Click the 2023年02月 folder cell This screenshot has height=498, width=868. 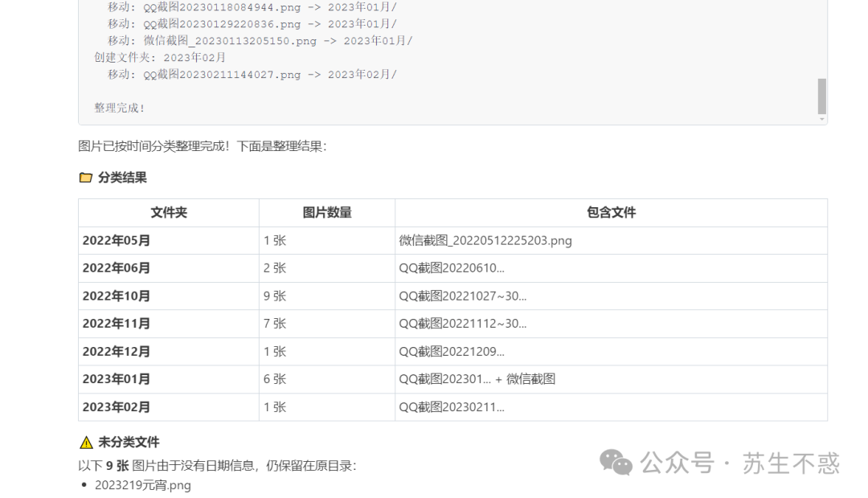[169, 407]
